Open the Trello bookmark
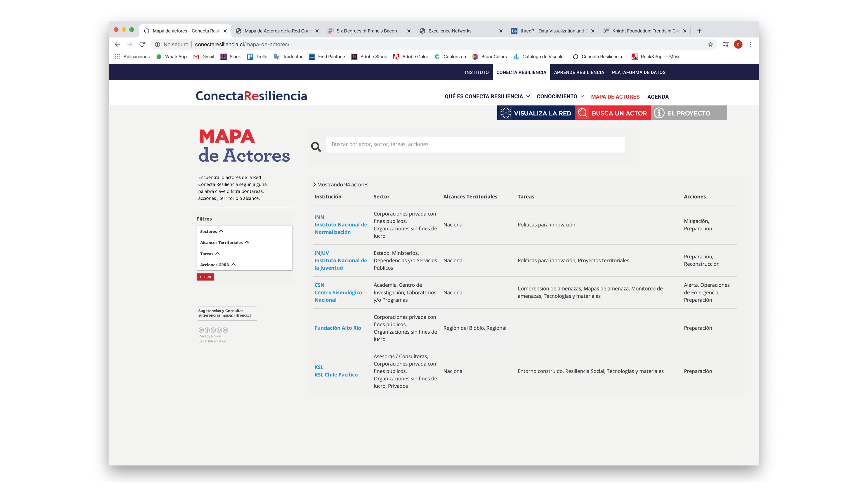 pos(257,57)
